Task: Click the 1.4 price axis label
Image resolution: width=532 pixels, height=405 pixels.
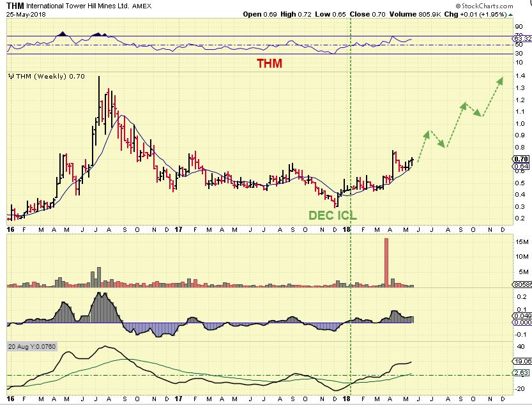Action: tap(520, 76)
